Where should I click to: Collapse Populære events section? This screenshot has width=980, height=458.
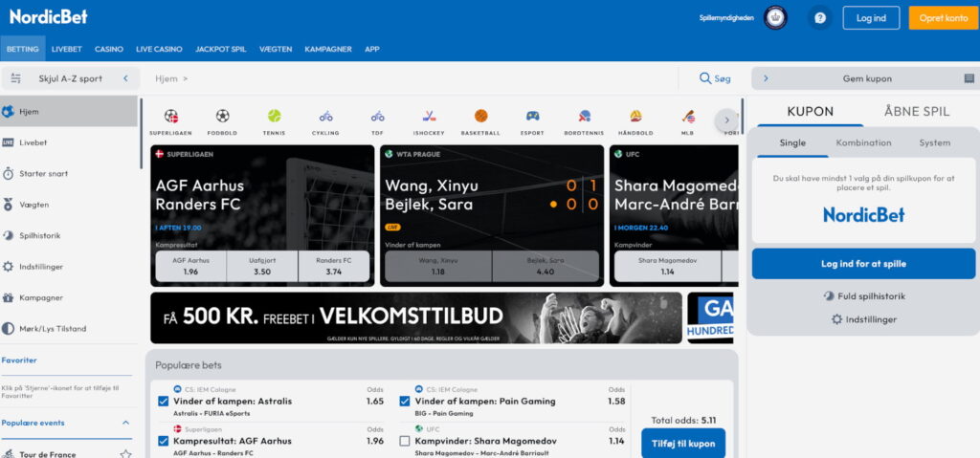coord(125,423)
